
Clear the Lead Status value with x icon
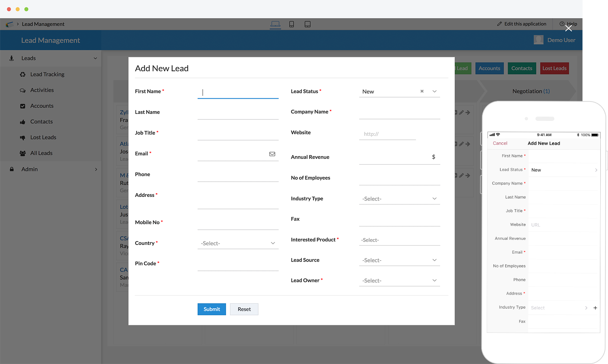coord(422,91)
